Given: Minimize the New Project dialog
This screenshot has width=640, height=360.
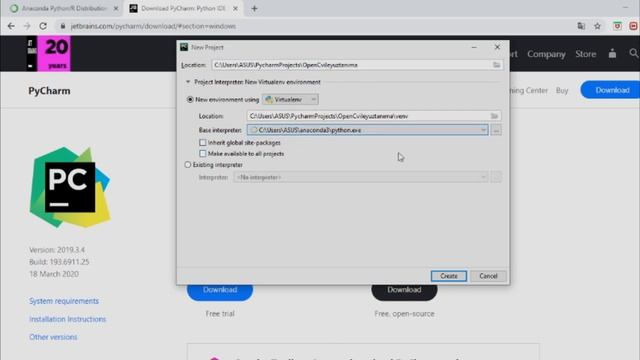Looking at the screenshot, I should click(x=474, y=47).
